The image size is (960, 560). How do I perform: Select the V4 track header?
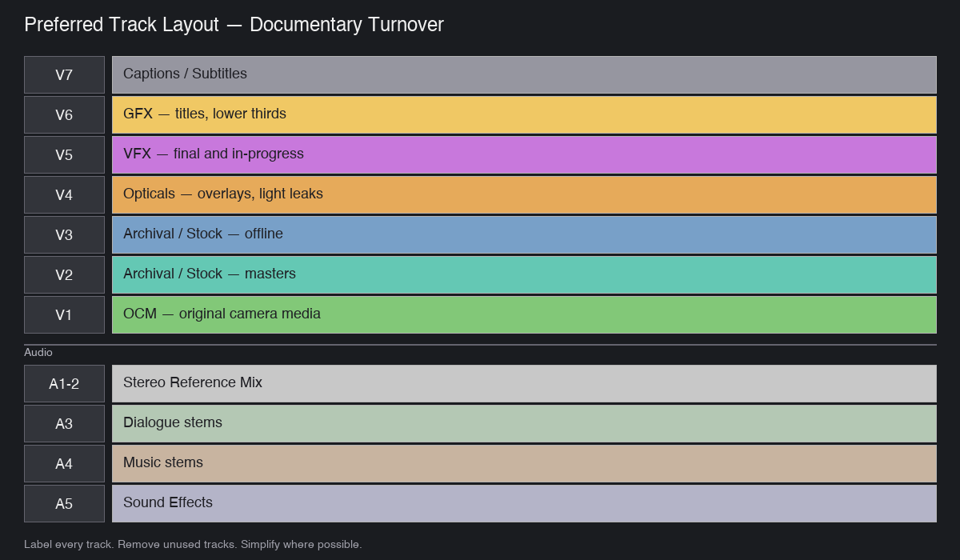click(x=64, y=194)
